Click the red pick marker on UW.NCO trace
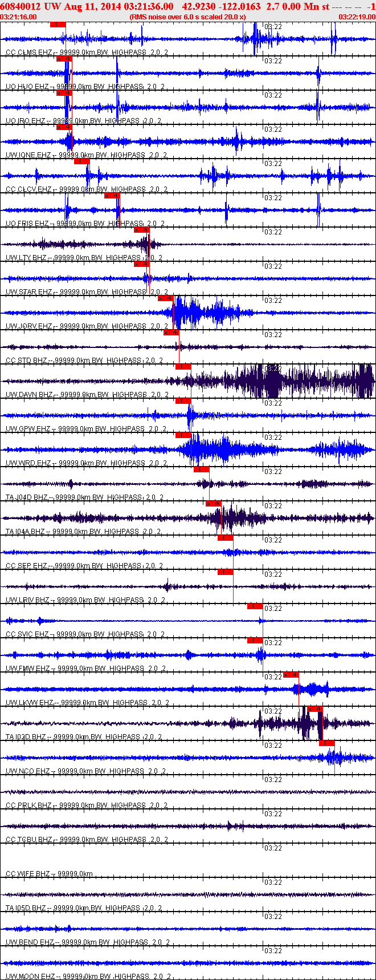This screenshot has width=376, height=980. click(326, 743)
